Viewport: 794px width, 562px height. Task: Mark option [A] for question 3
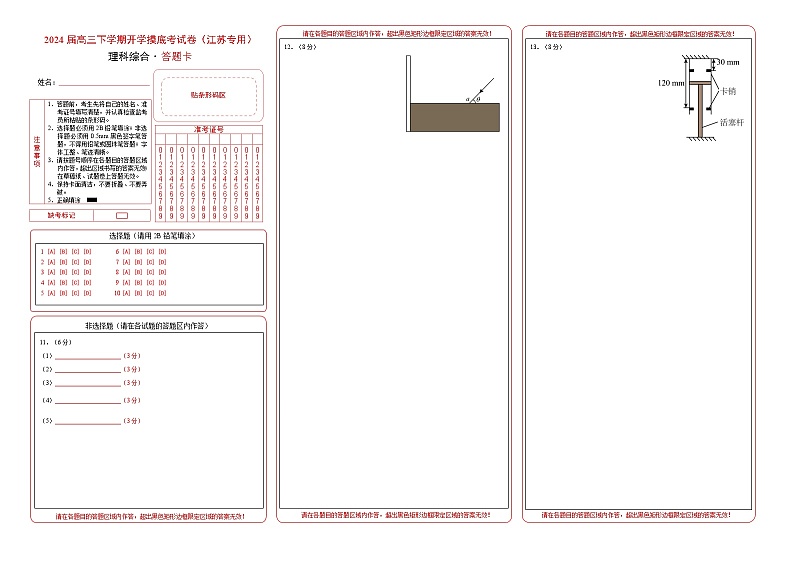pyautogui.click(x=51, y=272)
